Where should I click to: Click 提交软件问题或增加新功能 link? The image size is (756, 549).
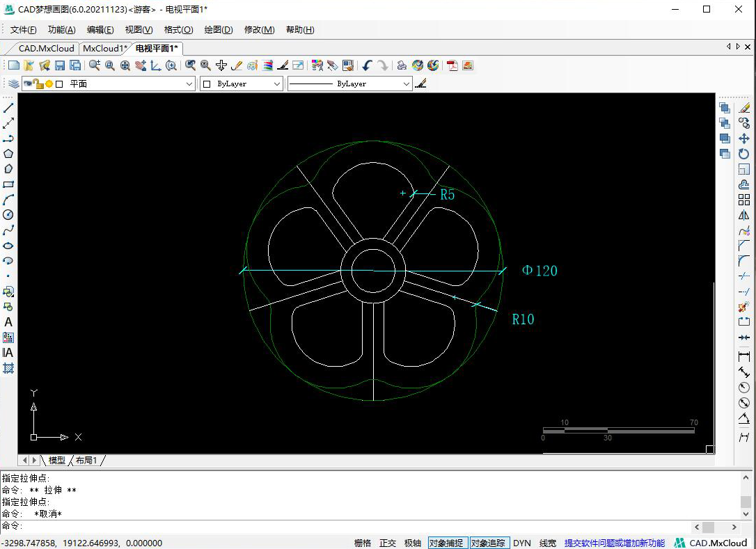tap(614, 543)
